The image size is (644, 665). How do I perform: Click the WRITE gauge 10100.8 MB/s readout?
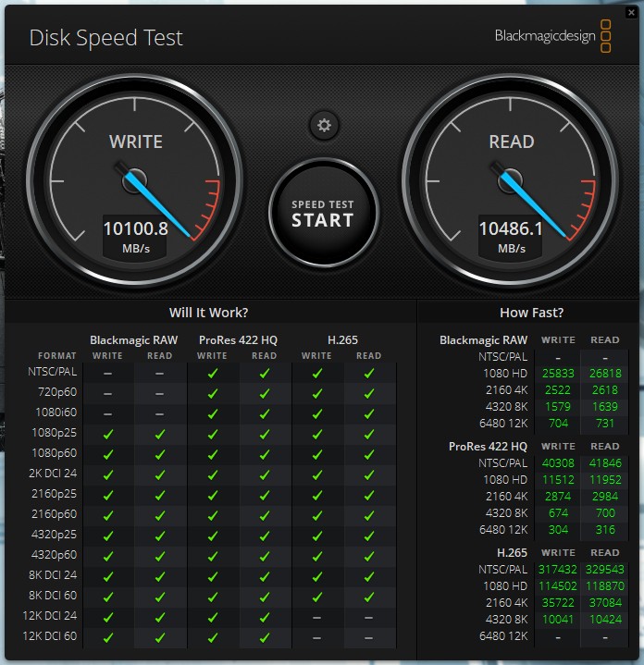pyautogui.click(x=135, y=236)
